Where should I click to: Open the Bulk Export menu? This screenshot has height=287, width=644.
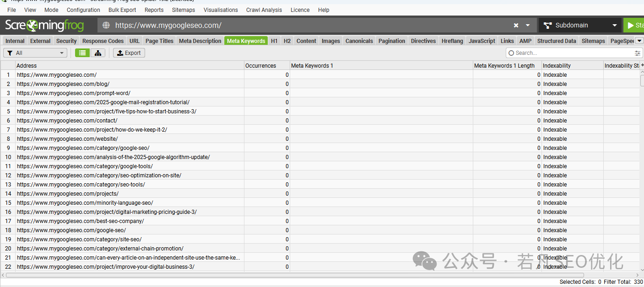pos(122,10)
